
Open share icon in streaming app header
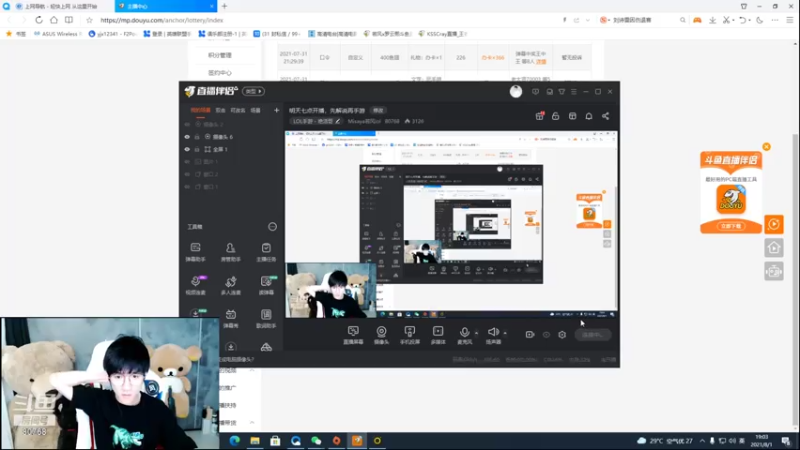606,116
